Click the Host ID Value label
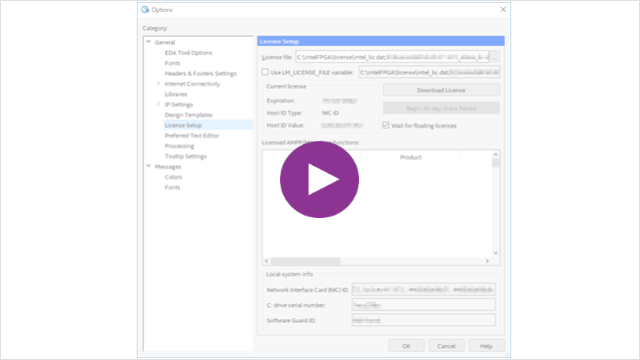This screenshot has height=360, width=640. click(285, 125)
